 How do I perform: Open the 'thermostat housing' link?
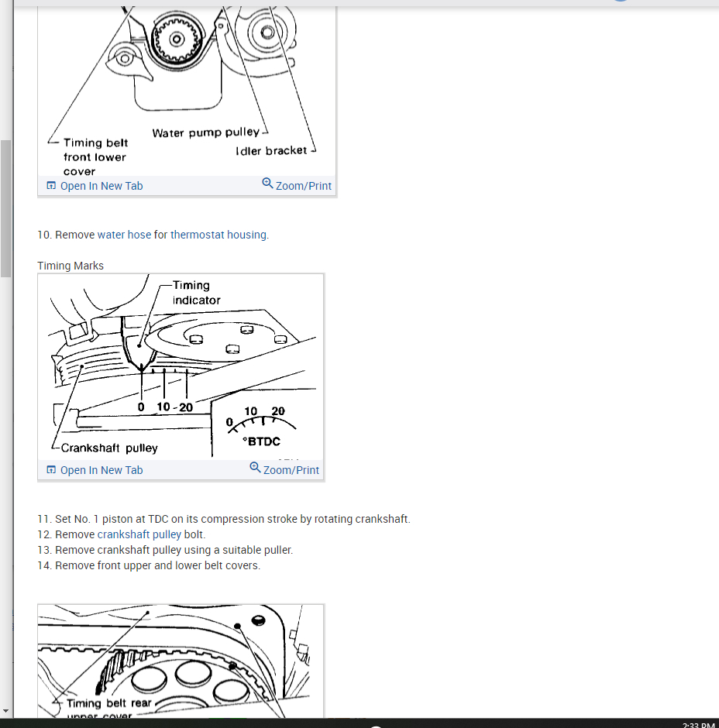pos(218,235)
